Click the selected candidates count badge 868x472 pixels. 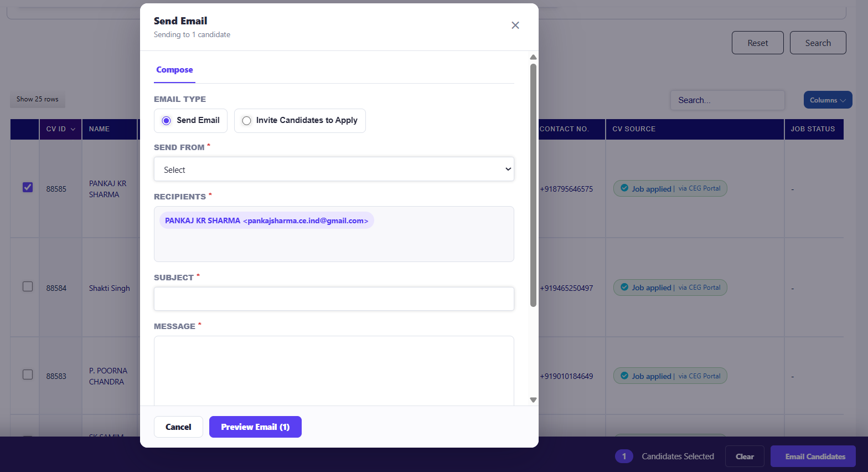624,456
